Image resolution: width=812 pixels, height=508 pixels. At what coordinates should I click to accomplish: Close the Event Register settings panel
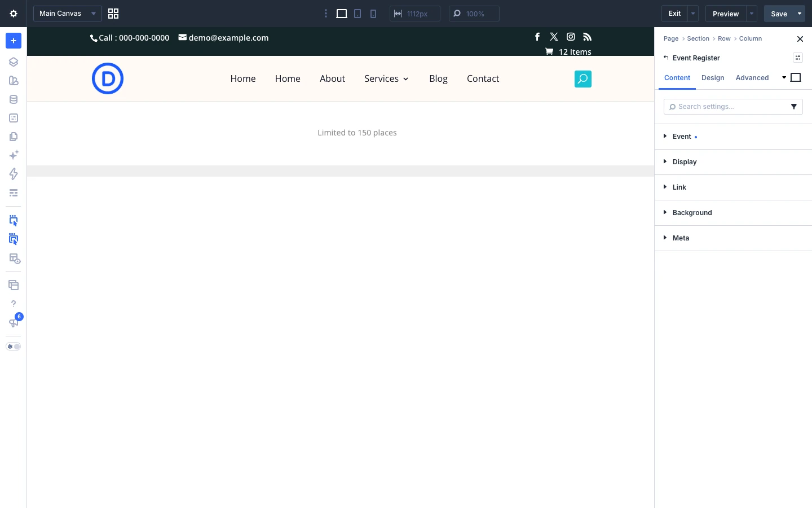pos(800,39)
